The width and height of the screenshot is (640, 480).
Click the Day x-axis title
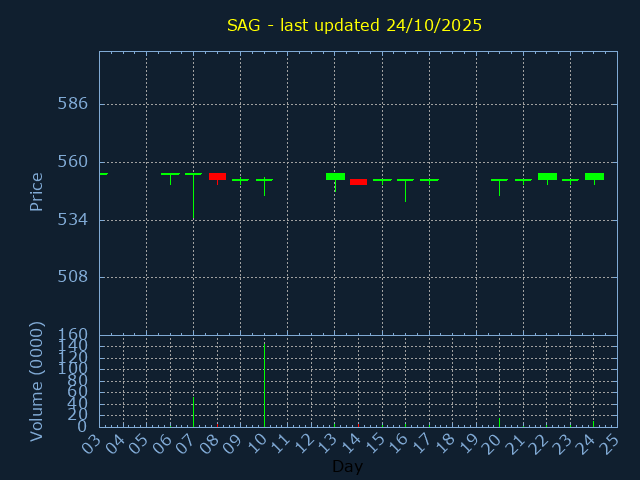pyautogui.click(x=347, y=466)
